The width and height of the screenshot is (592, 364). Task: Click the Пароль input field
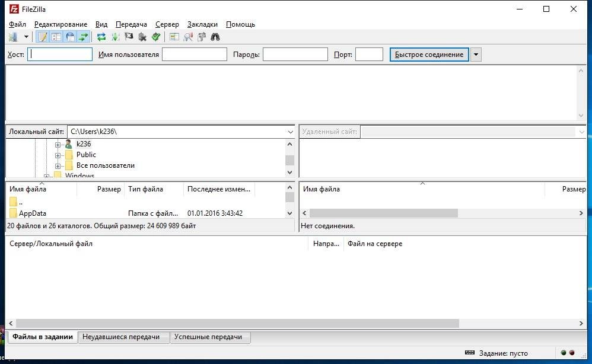295,55
